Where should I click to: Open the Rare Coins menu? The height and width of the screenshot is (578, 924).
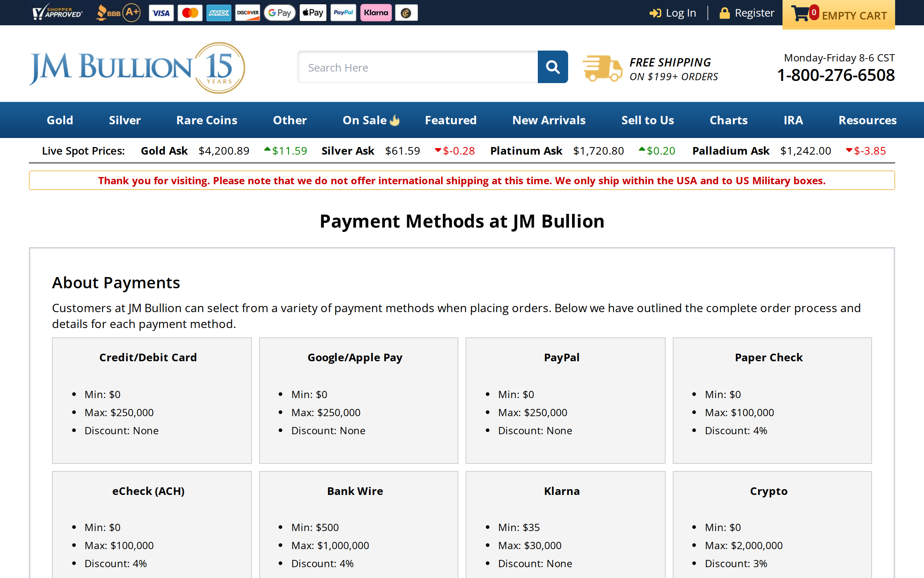click(206, 120)
